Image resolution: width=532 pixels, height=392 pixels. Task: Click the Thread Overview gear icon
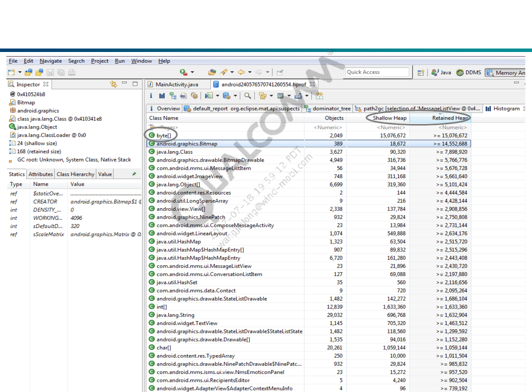(x=194, y=95)
